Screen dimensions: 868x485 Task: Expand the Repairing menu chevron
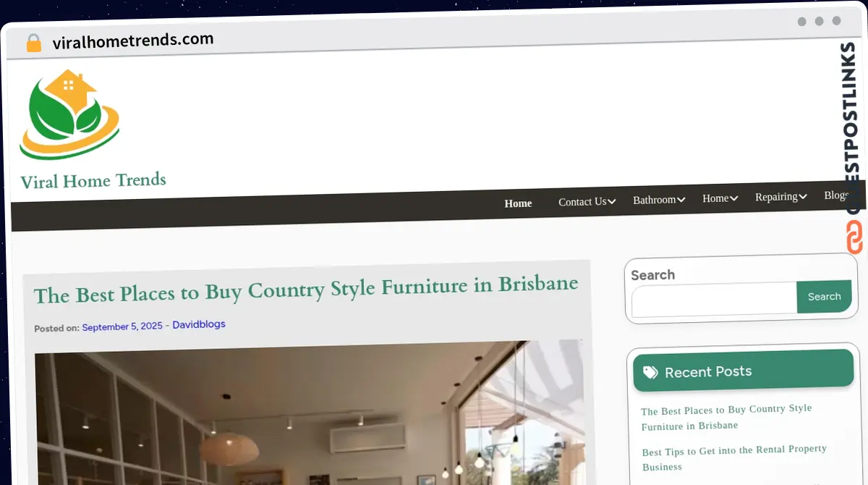pos(802,197)
